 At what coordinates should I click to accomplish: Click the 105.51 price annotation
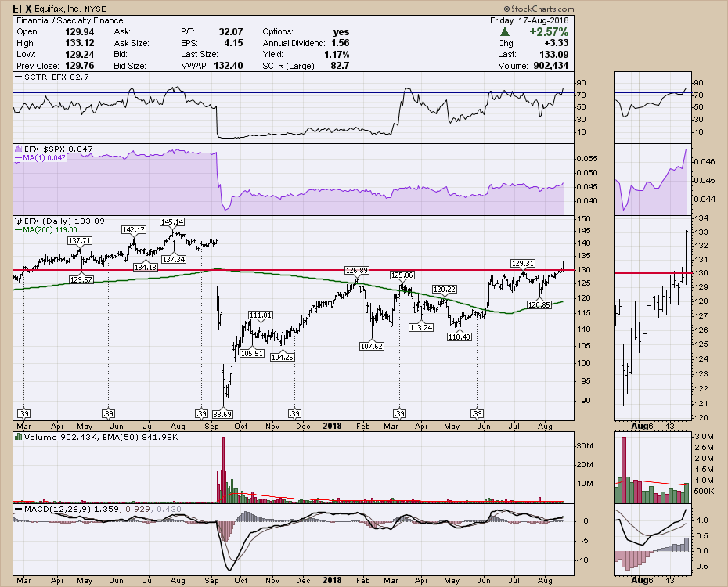[x=252, y=353]
